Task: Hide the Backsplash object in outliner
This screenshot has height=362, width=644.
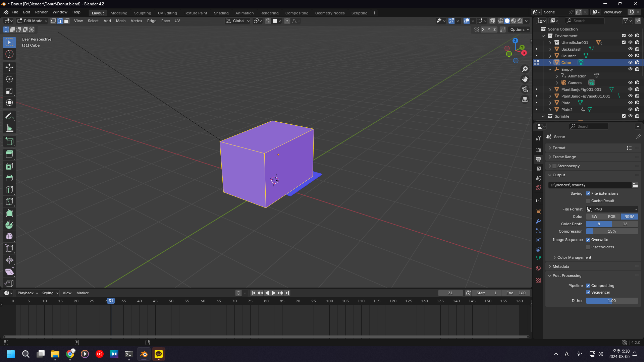Action: click(630, 49)
